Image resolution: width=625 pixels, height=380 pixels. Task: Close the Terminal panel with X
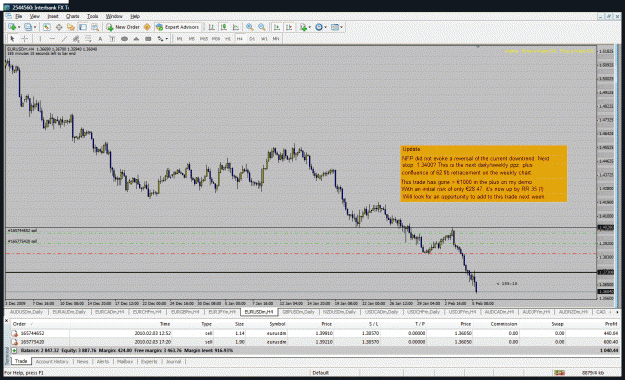[x=6, y=320]
